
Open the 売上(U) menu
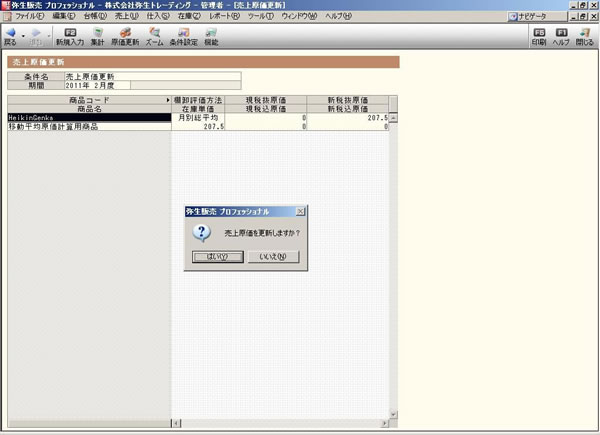[127, 16]
